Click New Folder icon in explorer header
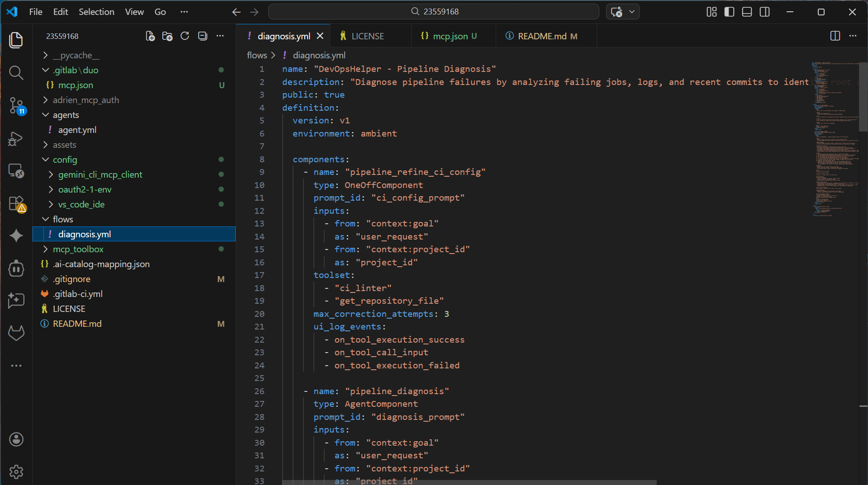The height and width of the screenshot is (485, 868). [167, 36]
